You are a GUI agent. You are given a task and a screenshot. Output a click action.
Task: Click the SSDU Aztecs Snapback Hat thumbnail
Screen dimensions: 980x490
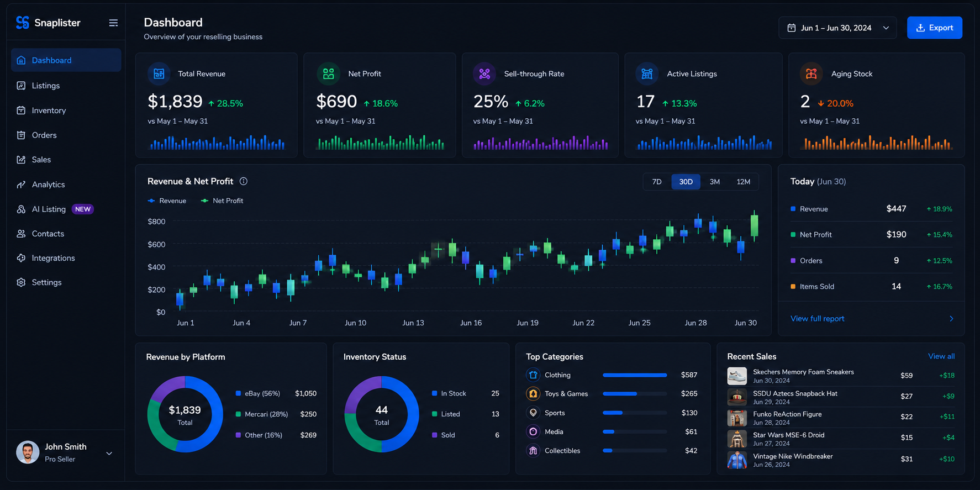(737, 397)
